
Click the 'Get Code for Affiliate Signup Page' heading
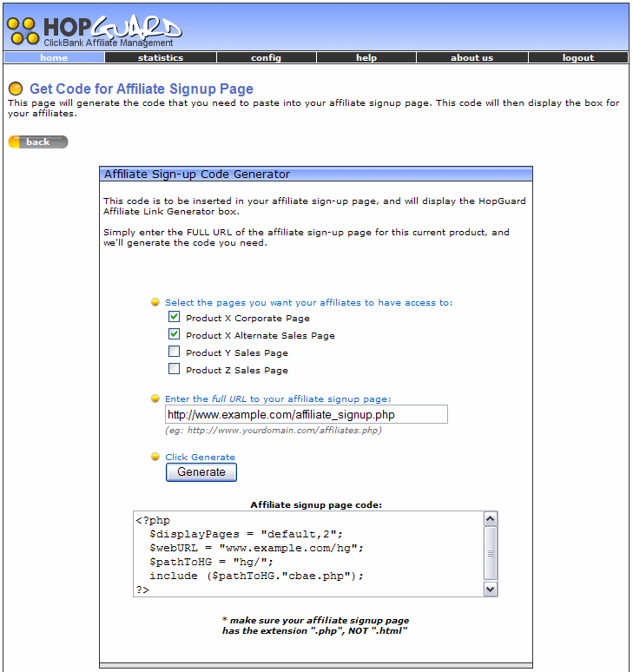142,89
